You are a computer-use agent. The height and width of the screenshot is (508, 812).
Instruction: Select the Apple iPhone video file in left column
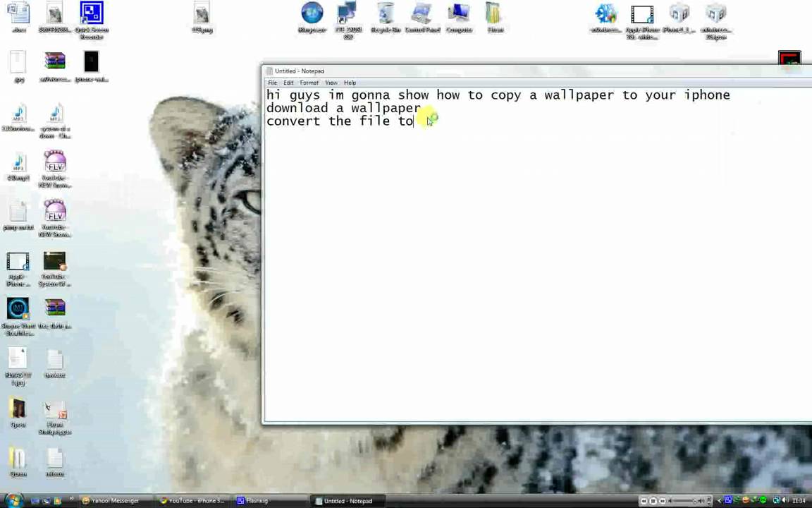click(x=18, y=269)
